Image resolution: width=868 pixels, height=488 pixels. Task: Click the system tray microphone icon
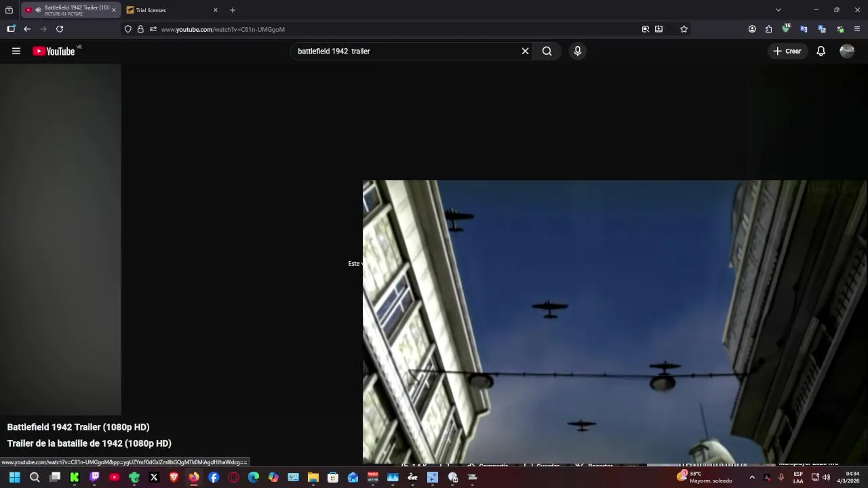coord(781,477)
